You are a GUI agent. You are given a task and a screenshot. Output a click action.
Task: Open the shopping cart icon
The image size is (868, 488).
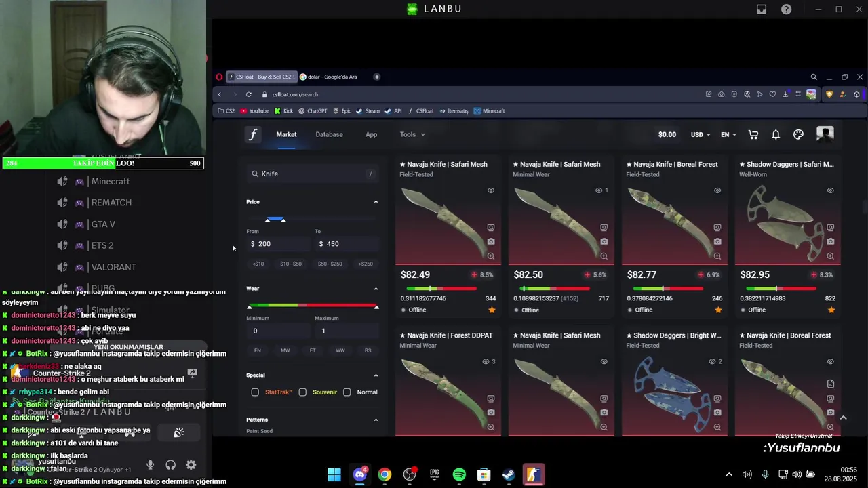tap(753, 135)
